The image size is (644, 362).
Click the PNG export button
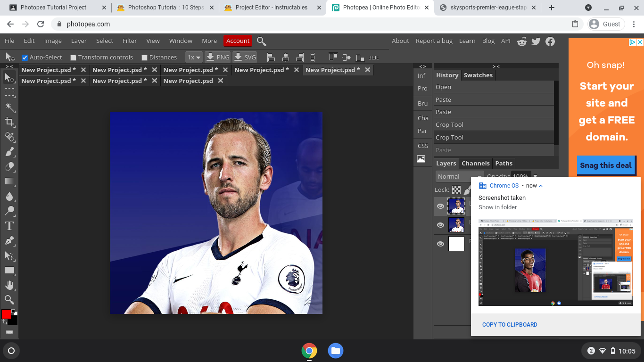tap(217, 57)
